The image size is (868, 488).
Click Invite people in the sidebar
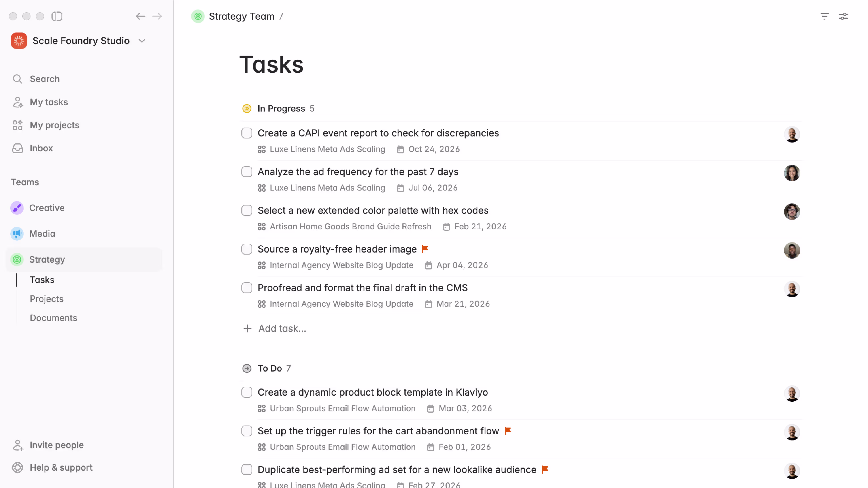pyautogui.click(x=56, y=445)
